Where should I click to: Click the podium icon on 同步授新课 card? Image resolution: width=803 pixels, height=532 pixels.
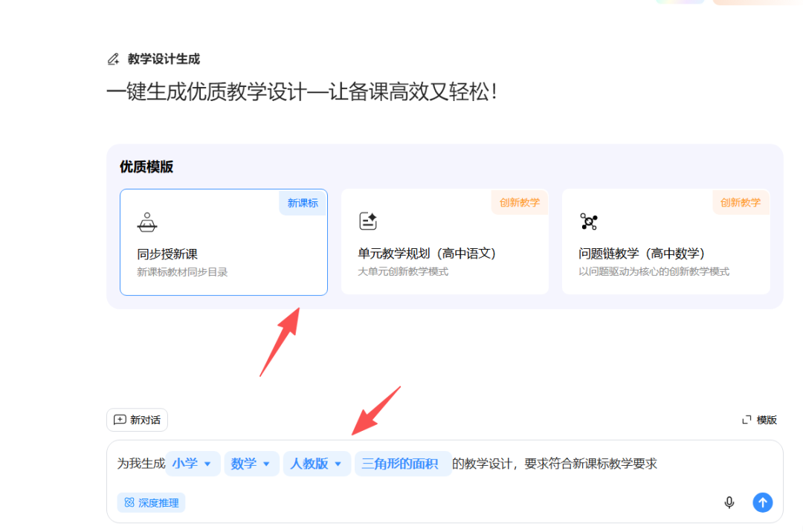[x=149, y=221]
